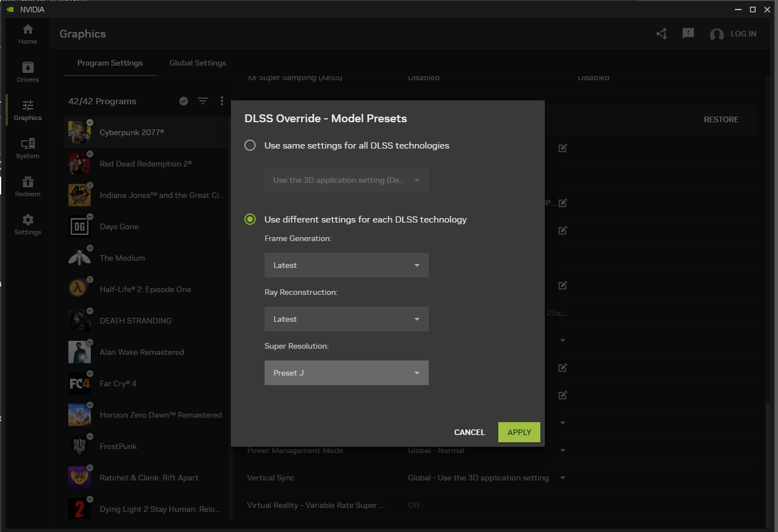Click the Power Management Mode label

(295, 451)
